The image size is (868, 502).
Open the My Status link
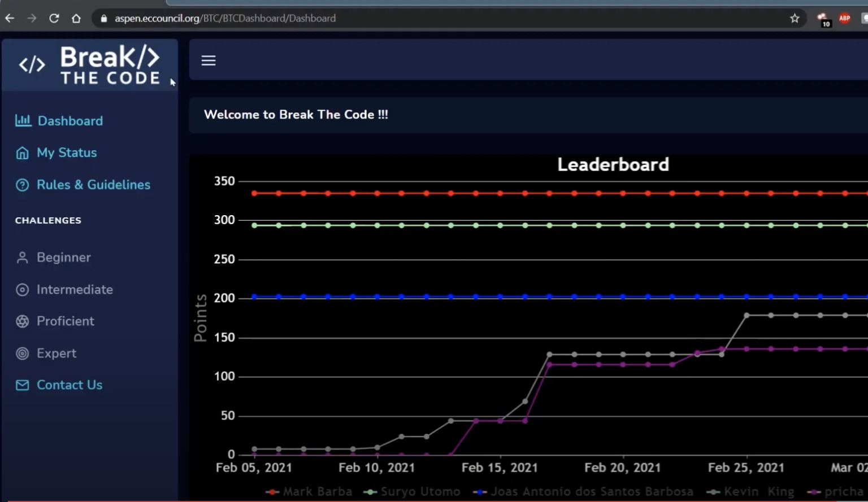(x=67, y=153)
